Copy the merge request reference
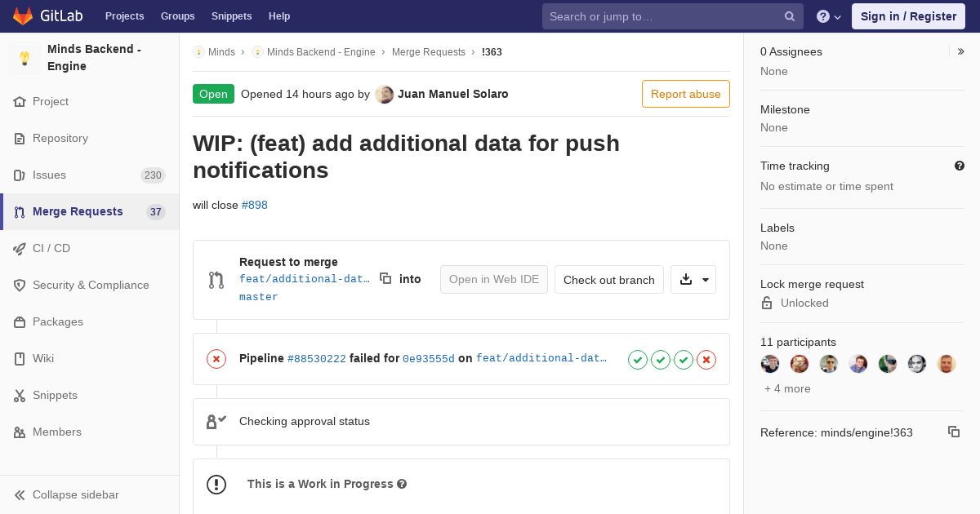Image resolution: width=980 pixels, height=514 pixels. (953, 432)
